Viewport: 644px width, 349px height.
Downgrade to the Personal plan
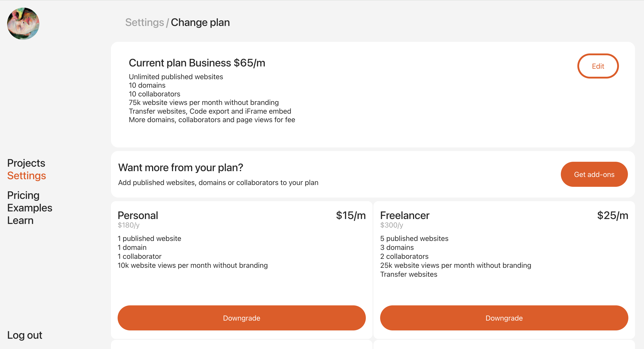[x=241, y=318]
